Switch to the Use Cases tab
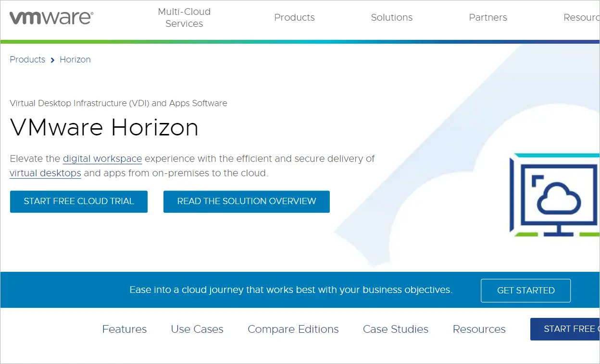 [x=197, y=329]
